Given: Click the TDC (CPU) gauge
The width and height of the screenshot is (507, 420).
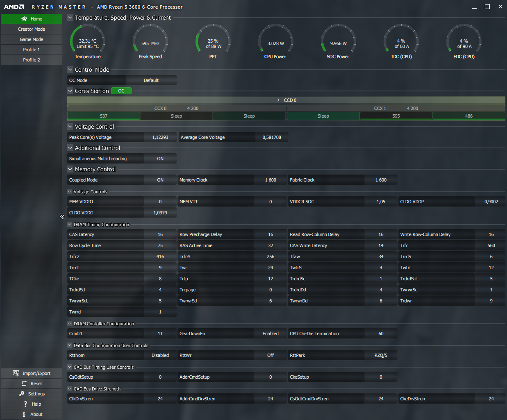Looking at the screenshot, I should 401,42.
